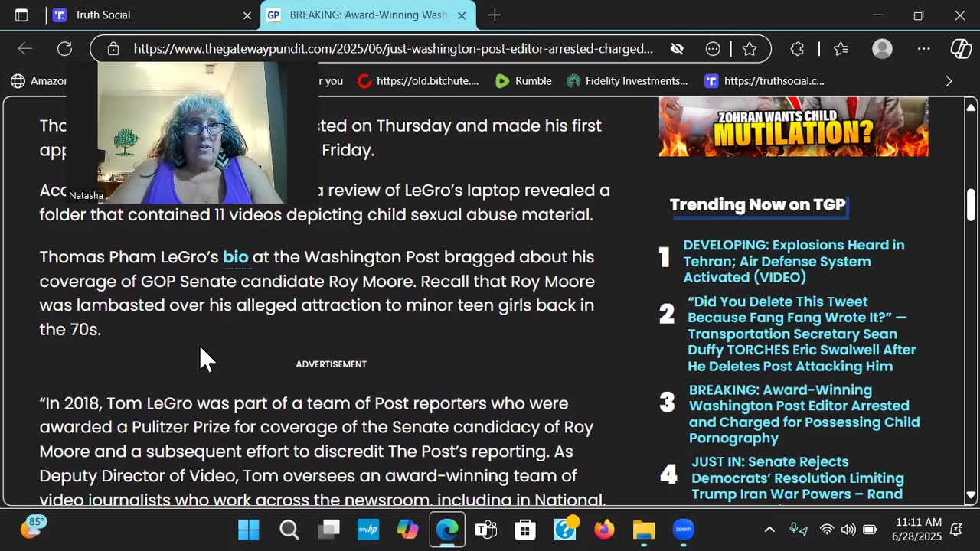Show hidden system tray icons chevron
This screenshot has height=551, width=980.
(769, 530)
